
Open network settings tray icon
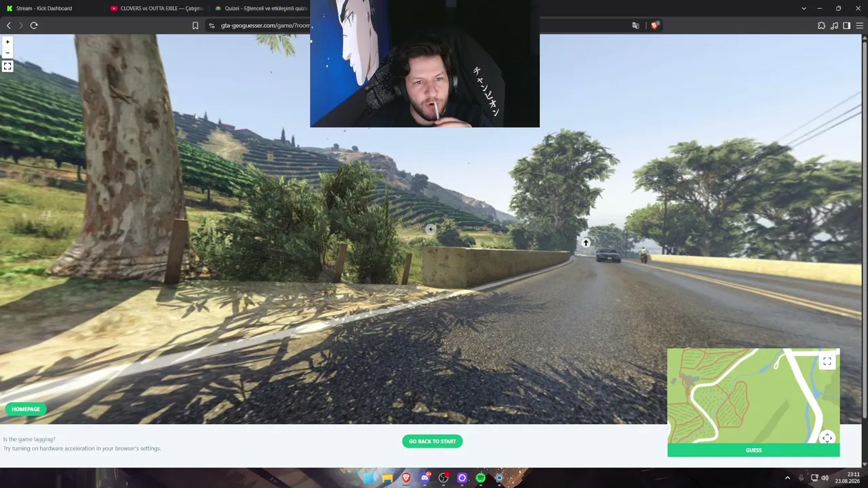click(x=814, y=478)
